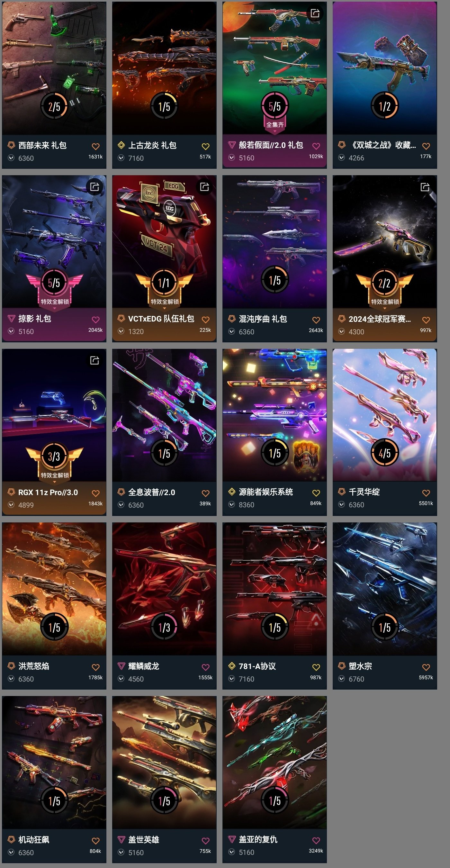450x868 pixels.
Task: Click the share icon on 般若假面//2.0 card
Action: [315, 13]
